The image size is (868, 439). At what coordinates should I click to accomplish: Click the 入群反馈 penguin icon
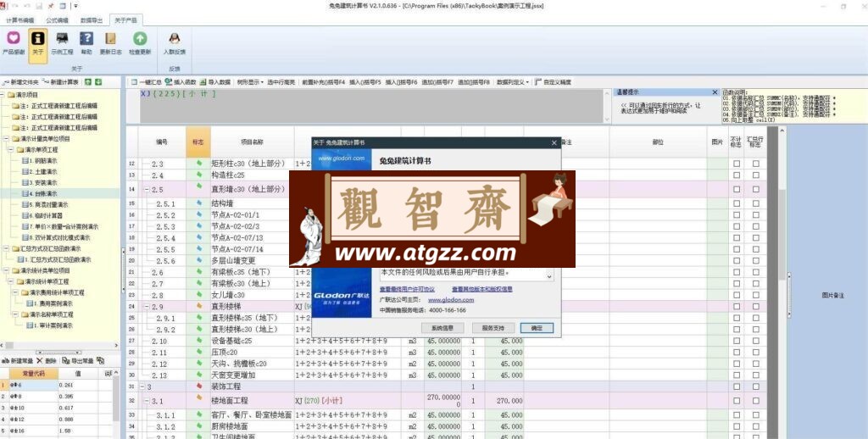pyautogui.click(x=175, y=38)
